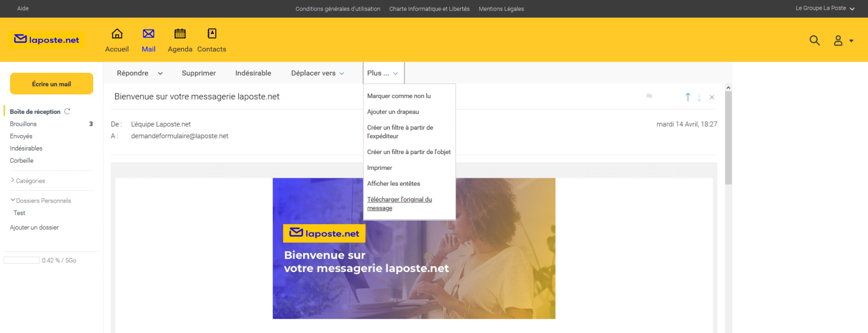Click Télécharger l'original du message
Viewport: 868px width, 333px height.
399,204
